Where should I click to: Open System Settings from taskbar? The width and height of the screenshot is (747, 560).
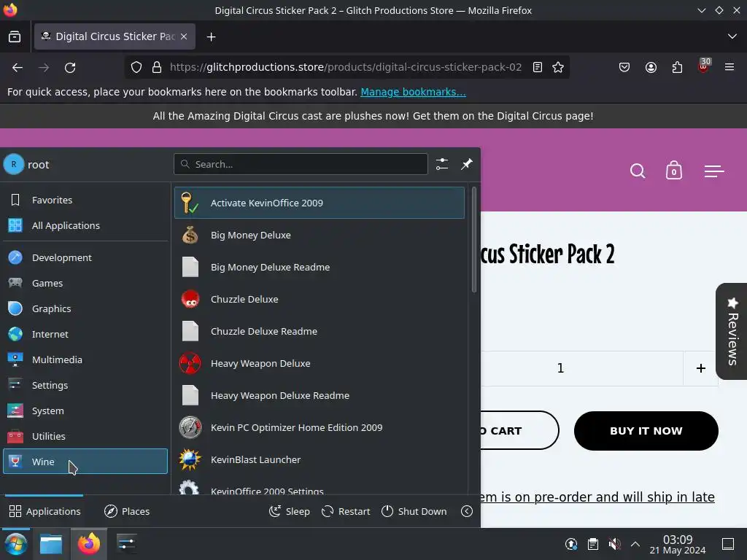tap(126, 544)
